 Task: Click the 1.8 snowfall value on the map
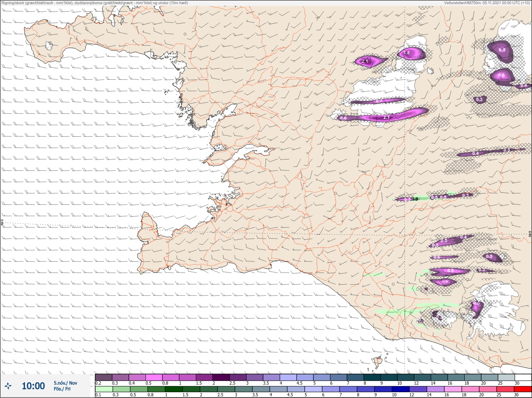407,53
